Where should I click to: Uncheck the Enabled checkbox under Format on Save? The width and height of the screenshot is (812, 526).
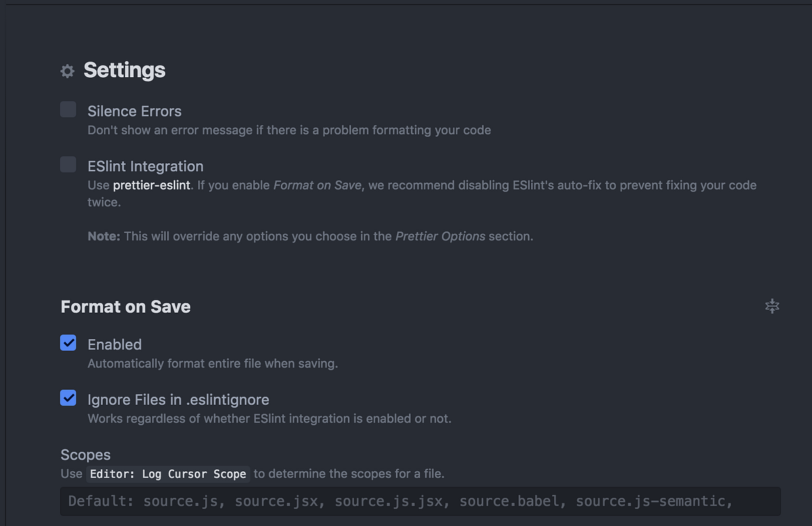(x=68, y=343)
